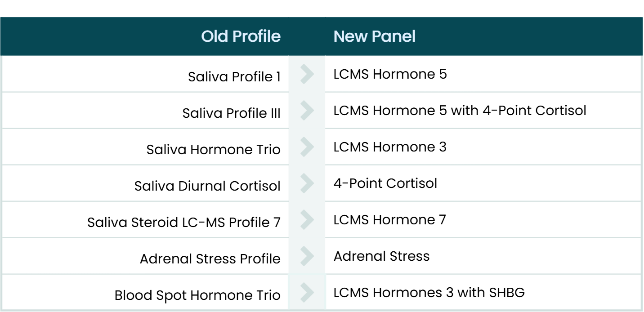
Task: Choose the 4-Point Cortisol panel
Action: pyautogui.click(x=385, y=183)
